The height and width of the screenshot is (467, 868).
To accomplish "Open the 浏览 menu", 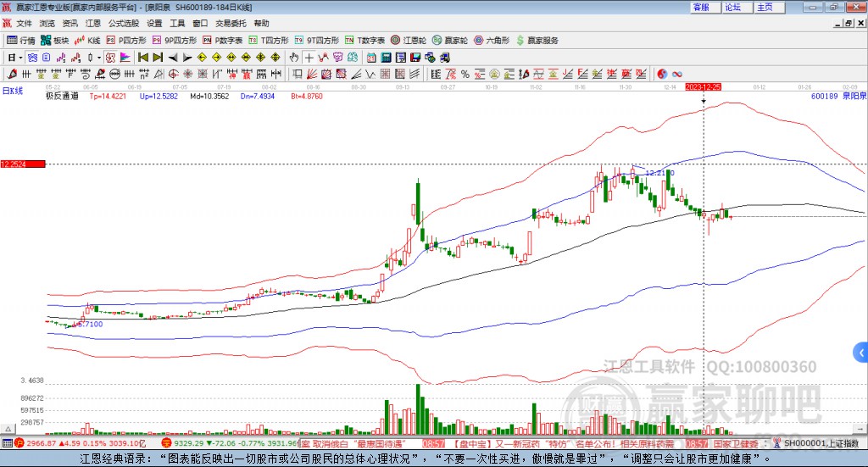I will tap(47, 23).
